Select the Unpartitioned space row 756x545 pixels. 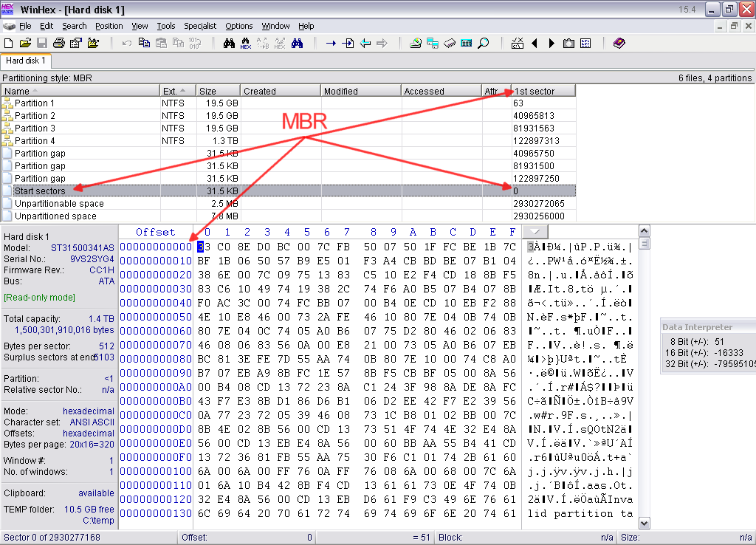[x=289, y=216]
